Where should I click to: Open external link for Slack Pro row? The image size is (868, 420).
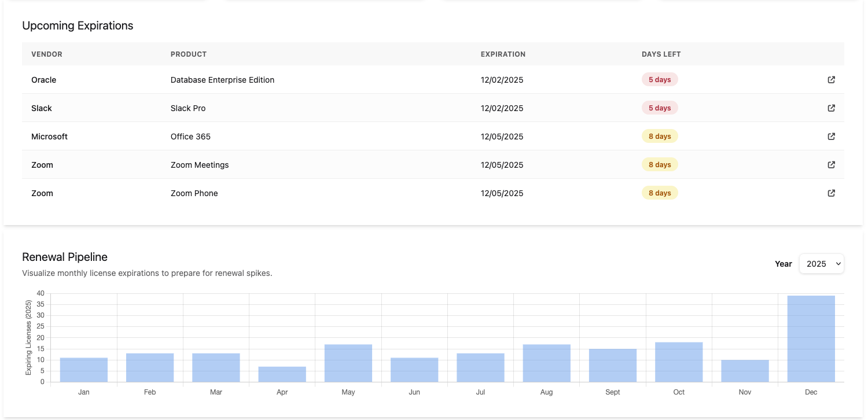coord(831,108)
